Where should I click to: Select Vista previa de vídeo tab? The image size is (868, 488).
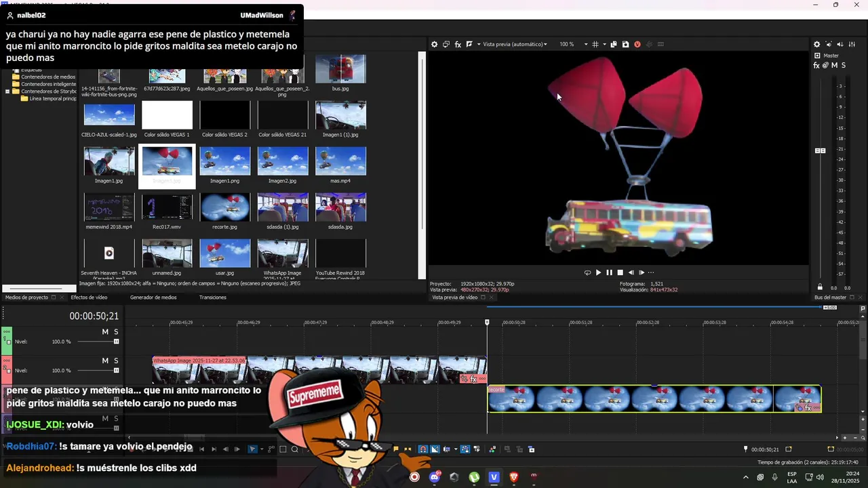click(x=455, y=297)
